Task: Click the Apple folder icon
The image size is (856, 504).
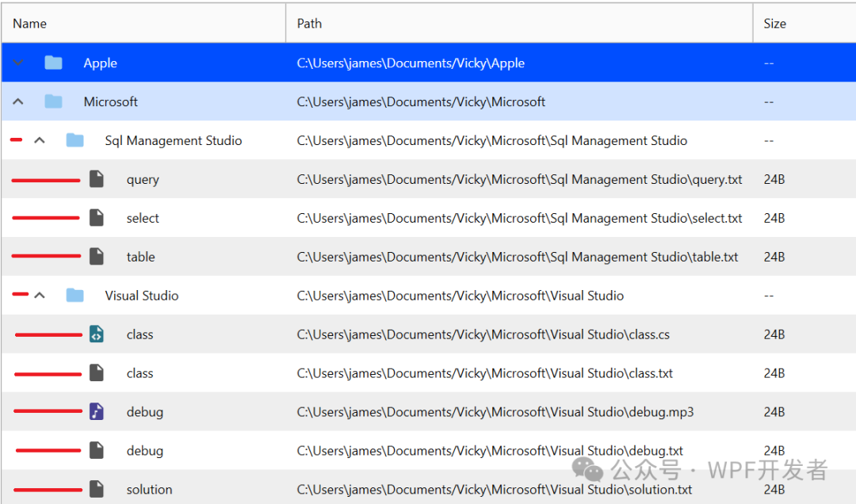Action: tap(53, 63)
